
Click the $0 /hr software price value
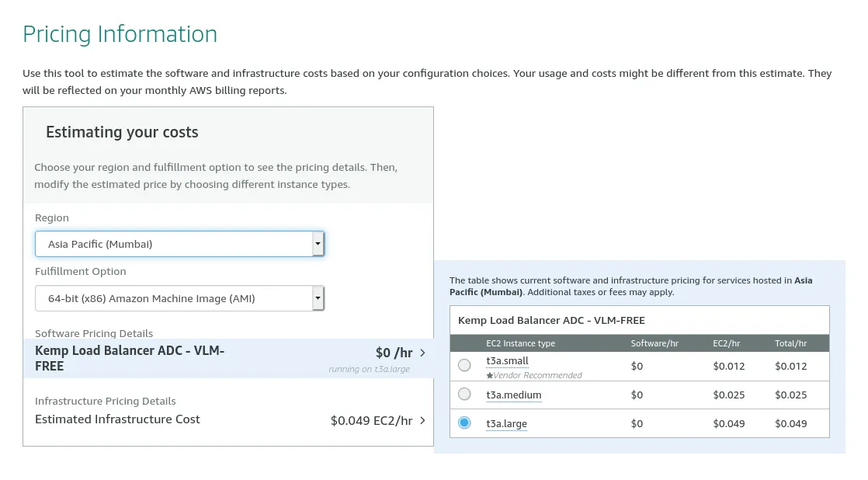coord(394,353)
